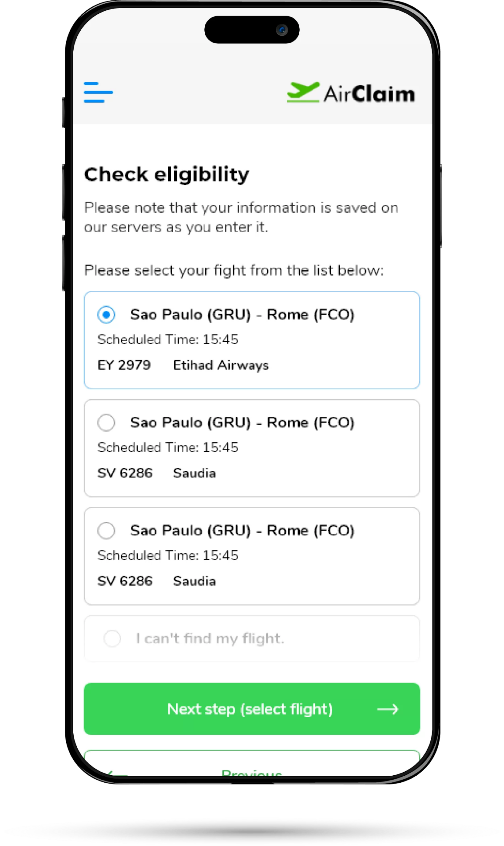This screenshot has width=504, height=846.
Task: Select the second flight's radio button
Action: 106,422
